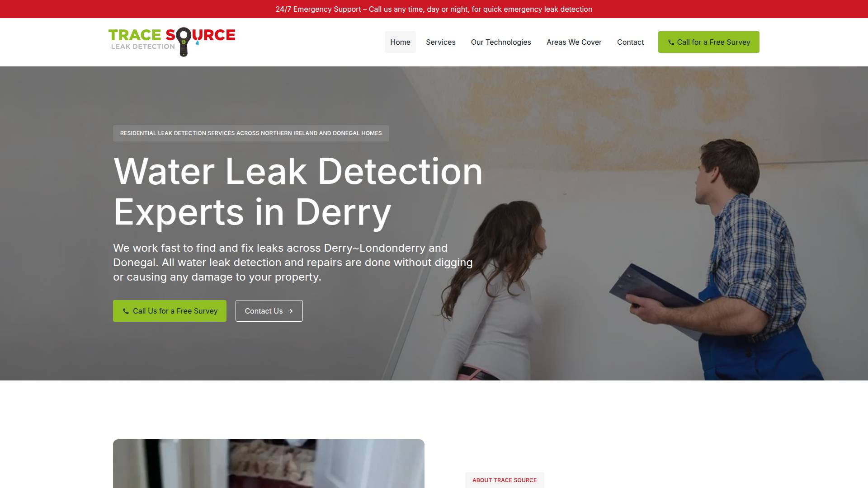
Task: Click the About Trace Source label
Action: [505, 480]
